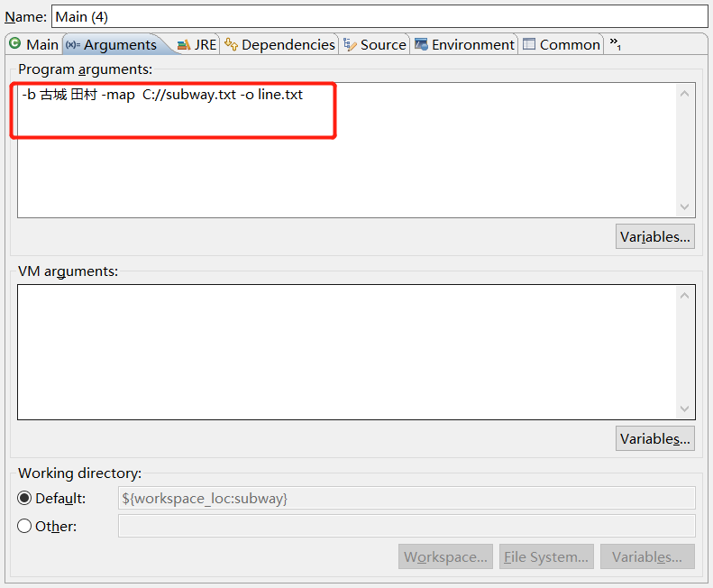Click the Other working directory field
The width and height of the screenshot is (713, 588).
coord(407,526)
